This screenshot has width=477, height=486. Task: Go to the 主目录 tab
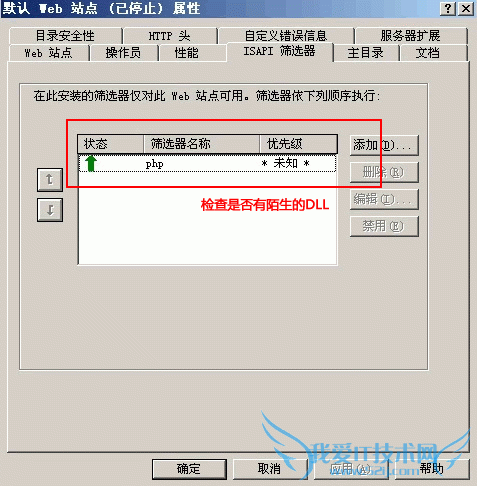[x=366, y=53]
